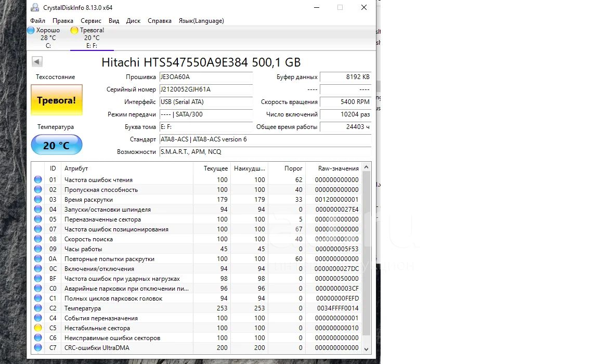Click status circle for Переназначенные сектора
Screen dimensions: 599x364
(x=38, y=219)
